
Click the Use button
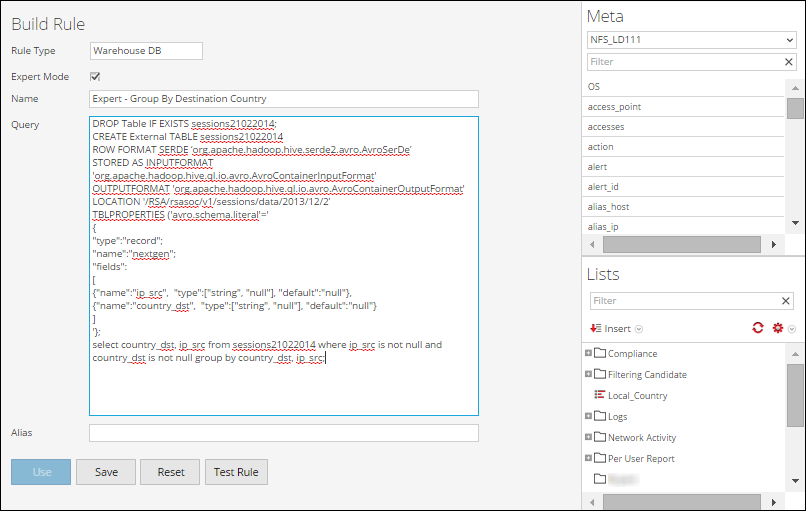41,472
